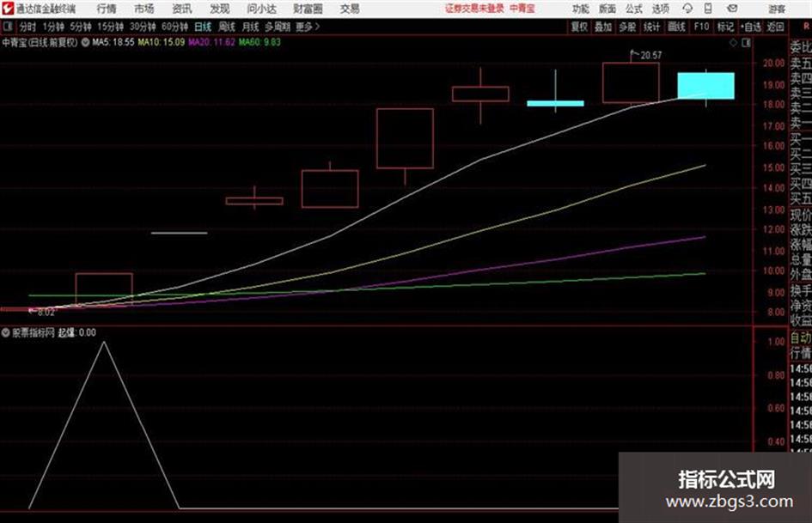Click the 游客 guest account label
This screenshot has width=812, height=523.
tap(776, 9)
